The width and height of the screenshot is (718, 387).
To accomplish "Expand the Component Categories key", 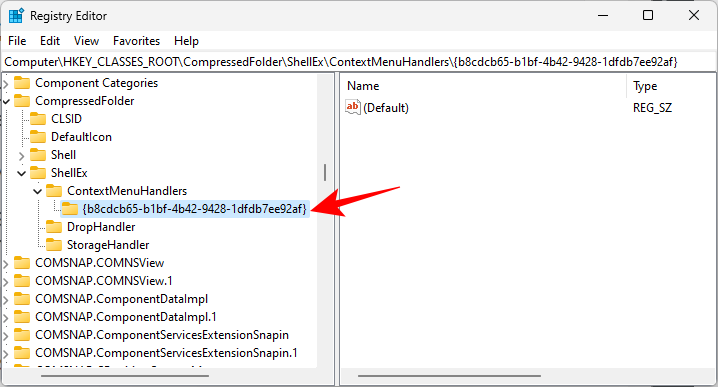I will coord(6,84).
